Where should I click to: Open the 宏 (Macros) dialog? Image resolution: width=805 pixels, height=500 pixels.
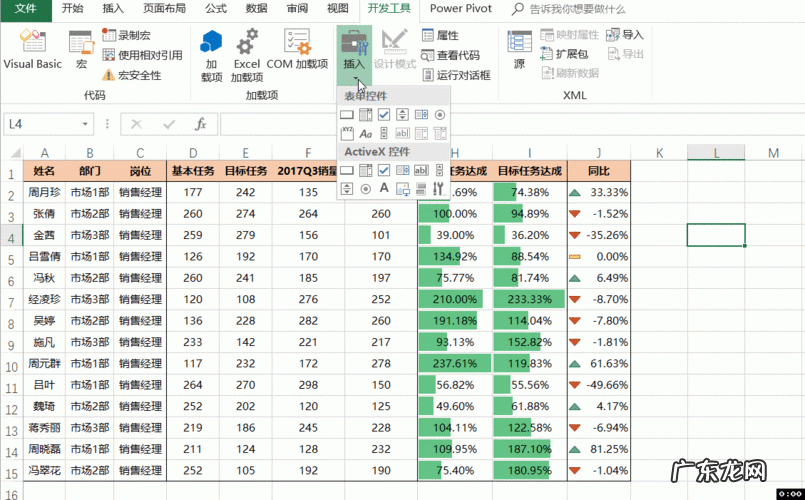pos(81,49)
